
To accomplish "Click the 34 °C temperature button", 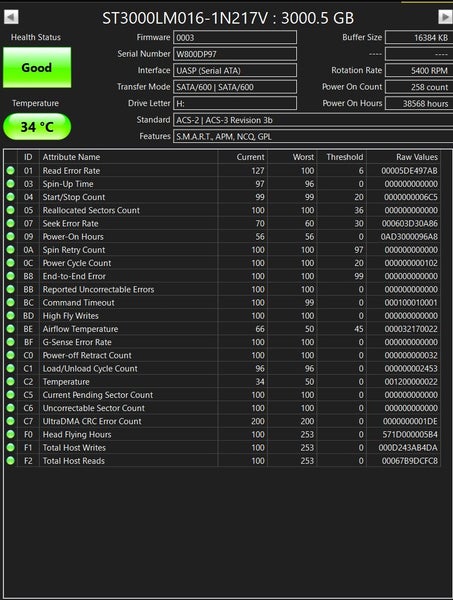I will (37, 127).
